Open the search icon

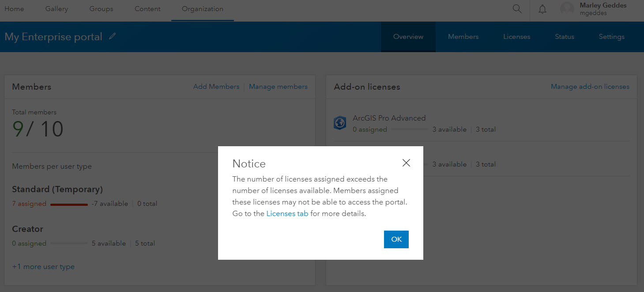(x=516, y=8)
